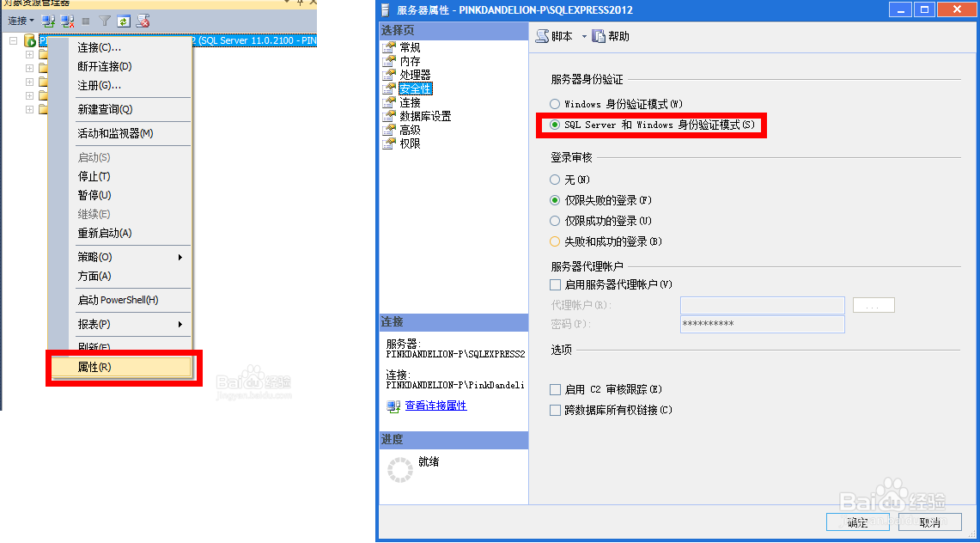980x543 pixels.
Task: Click the 取消 button
Action: tap(929, 522)
